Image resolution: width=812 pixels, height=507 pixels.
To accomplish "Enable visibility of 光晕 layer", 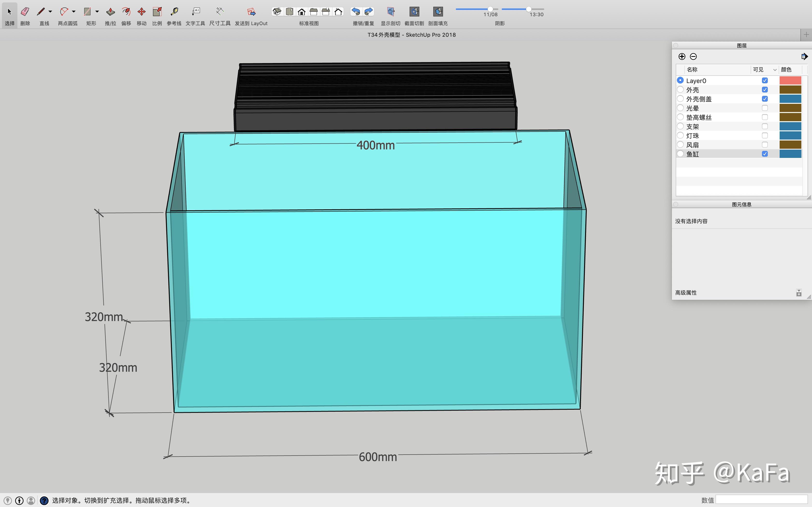I will 765,108.
